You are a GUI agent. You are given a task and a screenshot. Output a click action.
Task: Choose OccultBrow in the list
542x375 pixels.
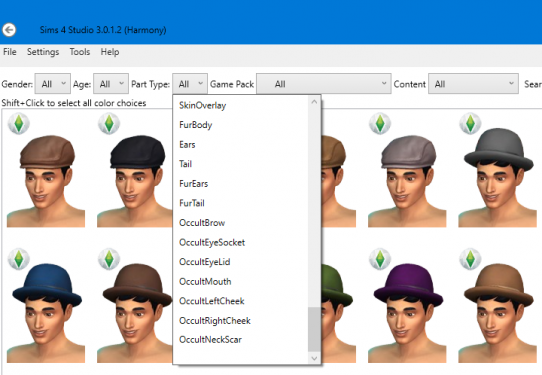(x=240, y=223)
